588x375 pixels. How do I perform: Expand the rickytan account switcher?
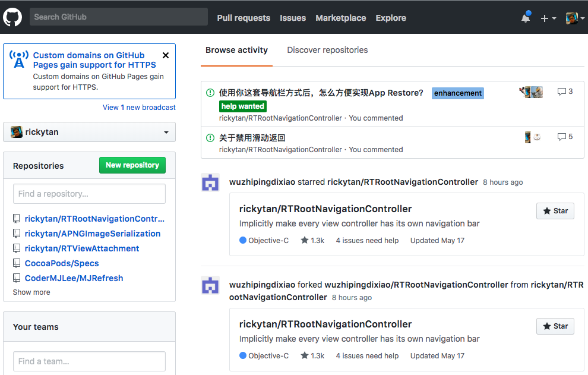89,132
